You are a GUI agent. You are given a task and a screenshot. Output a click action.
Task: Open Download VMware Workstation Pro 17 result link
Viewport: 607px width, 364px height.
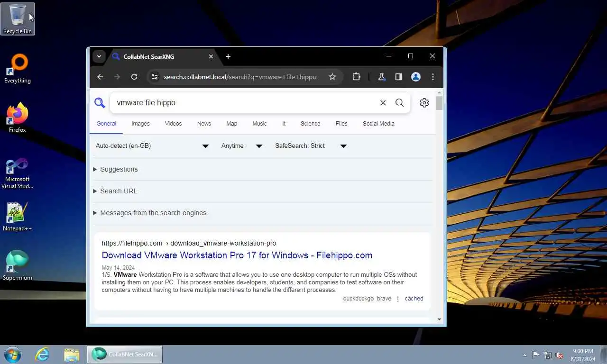click(237, 255)
